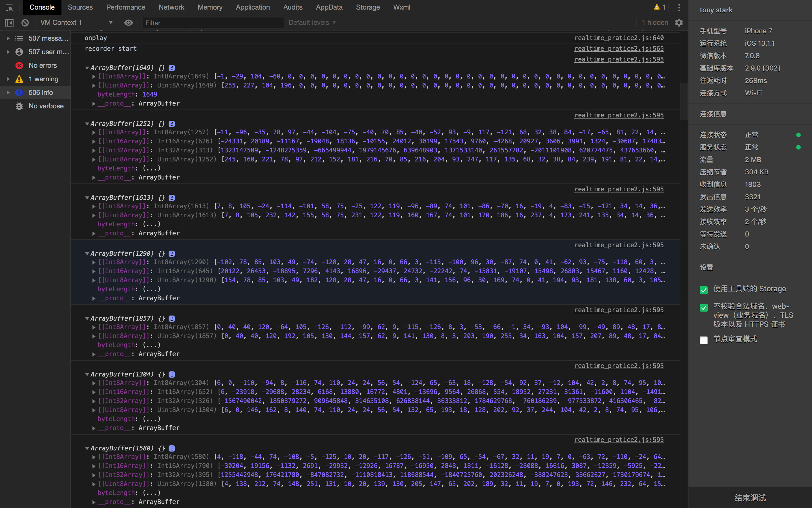Collapse the ArrayBuffer(1252) object

(87, 124)
